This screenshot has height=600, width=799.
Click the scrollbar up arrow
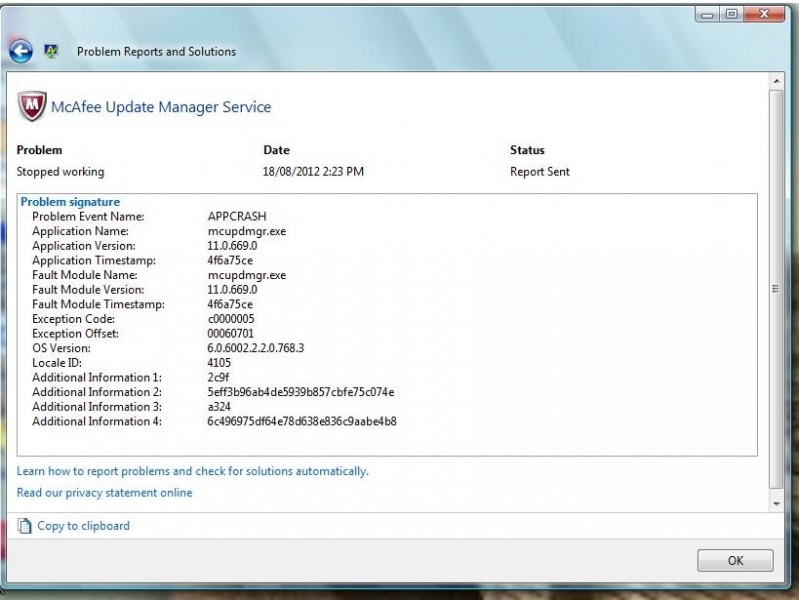(x=777, y=81)
